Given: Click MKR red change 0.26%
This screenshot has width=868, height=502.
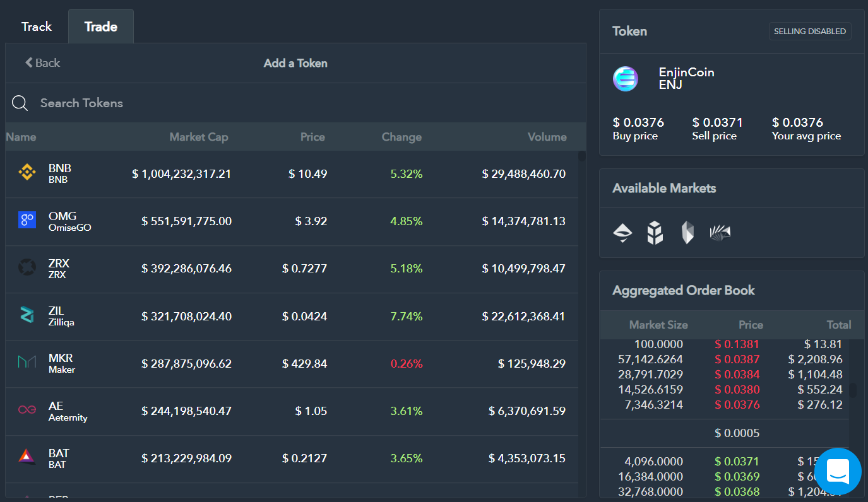Looking at the screenshot, I should tap(407, 363).
